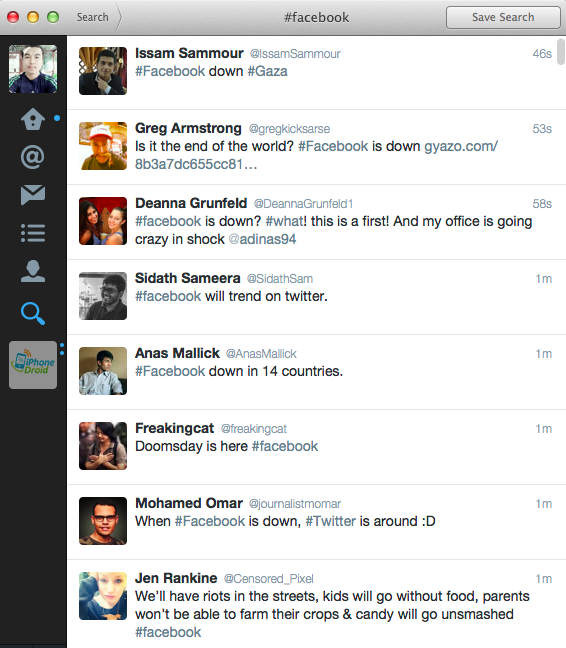This screenshot has height=648, width=566.
Task: Open the #Gaza hashtag link
Action: [x=267, y=71]
